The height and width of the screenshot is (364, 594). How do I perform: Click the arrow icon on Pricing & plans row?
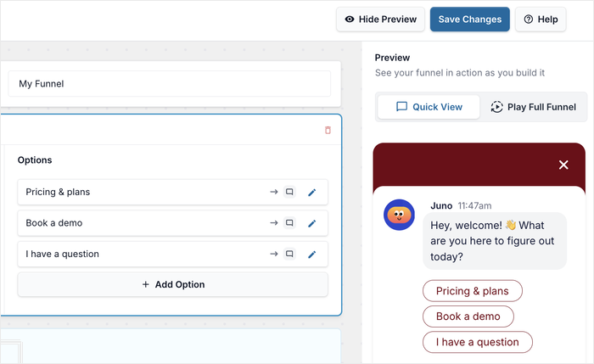pos(274,192)
